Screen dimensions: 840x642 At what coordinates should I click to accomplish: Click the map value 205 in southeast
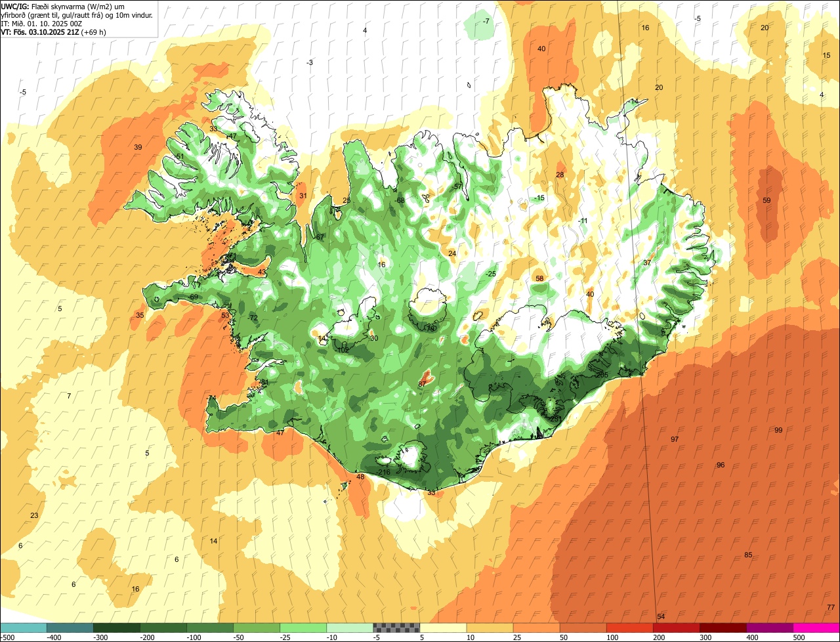pos(602,375)
